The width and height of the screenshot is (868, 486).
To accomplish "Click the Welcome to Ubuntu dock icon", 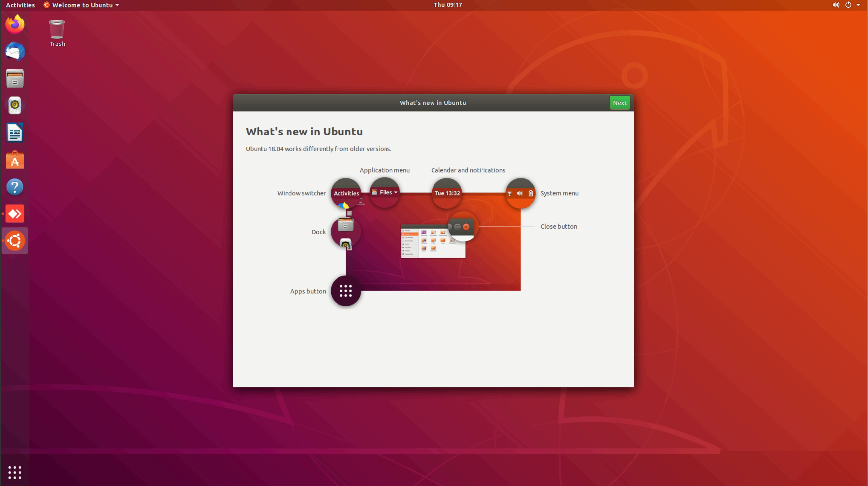I will [15, 241].
